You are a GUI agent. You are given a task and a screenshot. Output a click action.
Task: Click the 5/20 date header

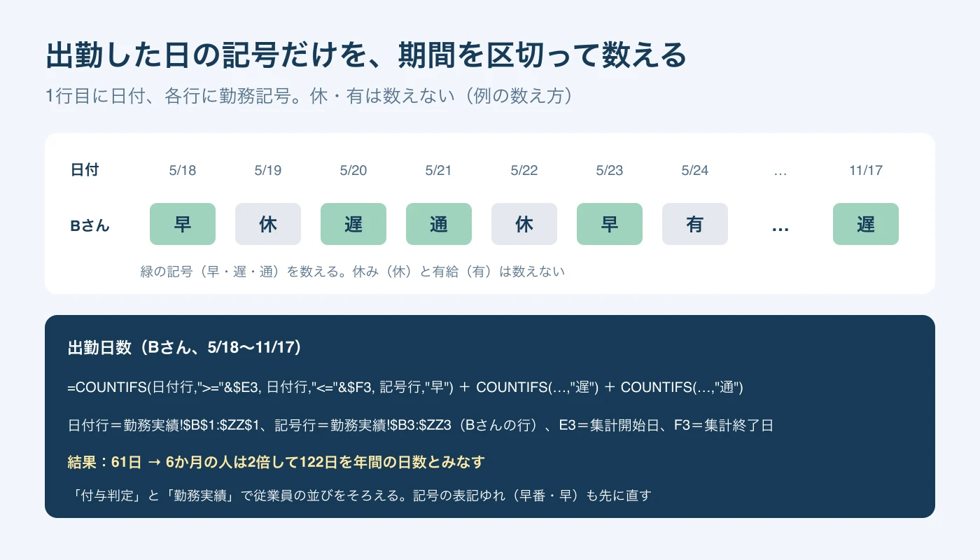pos(353,170)
